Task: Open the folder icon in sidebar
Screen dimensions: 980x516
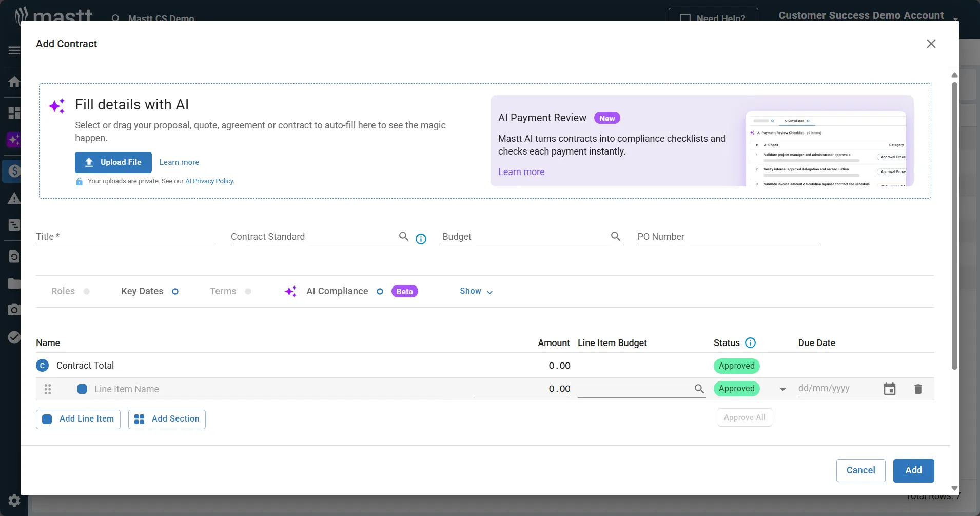Action: click(x=14, y=283)
